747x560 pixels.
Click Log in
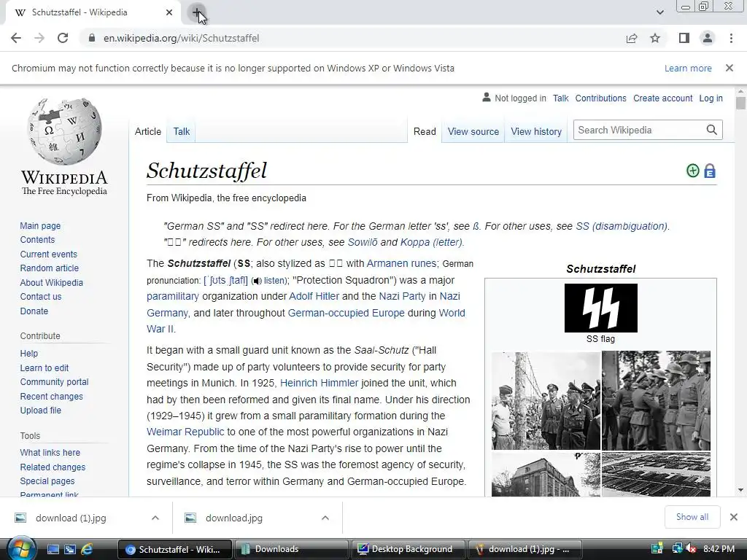tap(711, 98)
